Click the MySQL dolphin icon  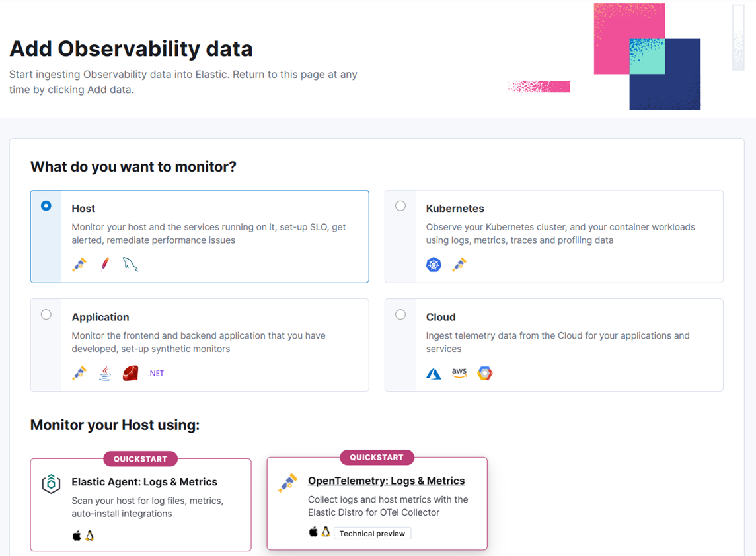[x=130, y=265]
